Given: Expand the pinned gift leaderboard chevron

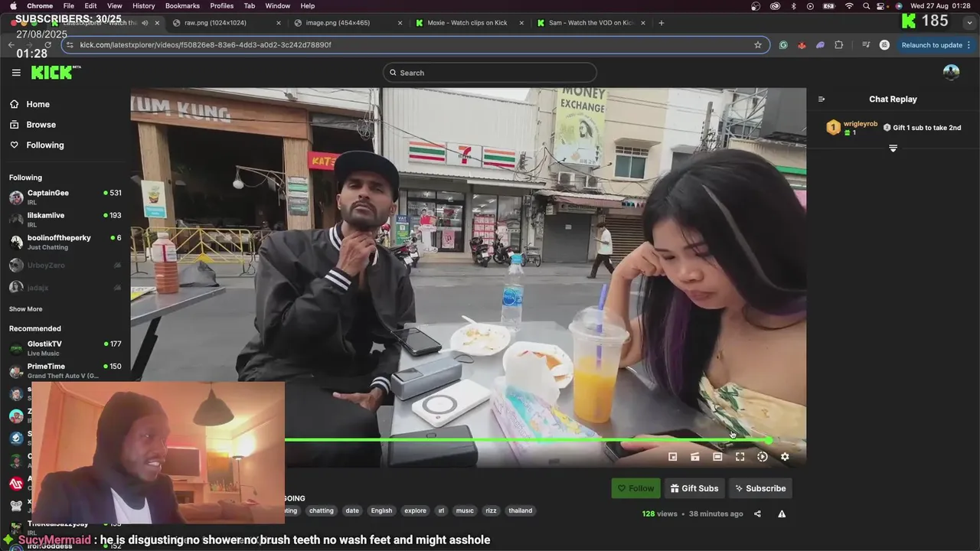Looking at the screenshot, I should click(x=893, y=148).
